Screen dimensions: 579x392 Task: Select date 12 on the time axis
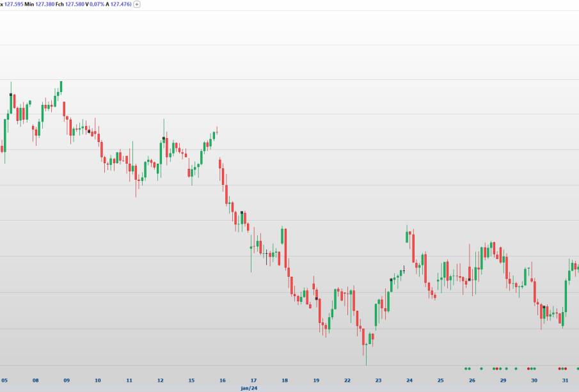(x=160, y=380)
